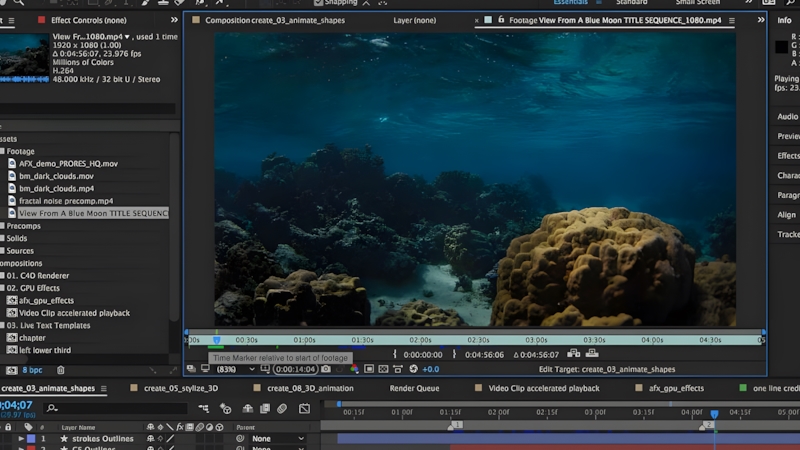The image size is (800, 450).
Task: Click the 8 bpc color depth button
Action: tap(33, 370)
